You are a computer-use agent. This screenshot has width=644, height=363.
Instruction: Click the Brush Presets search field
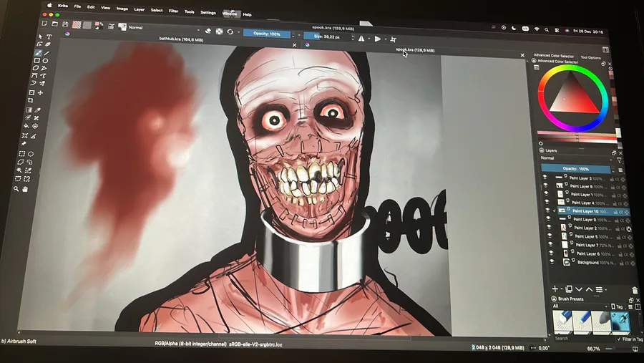pos(583,339)
